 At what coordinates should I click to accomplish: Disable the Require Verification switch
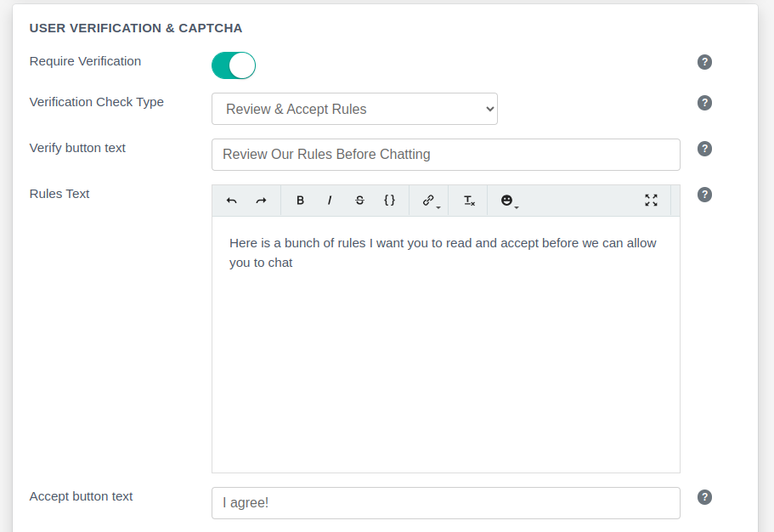pos(234,65)
